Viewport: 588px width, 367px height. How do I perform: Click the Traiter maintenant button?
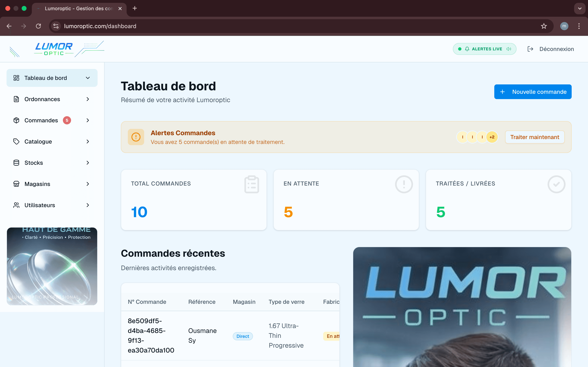click(x=535, y=137)
